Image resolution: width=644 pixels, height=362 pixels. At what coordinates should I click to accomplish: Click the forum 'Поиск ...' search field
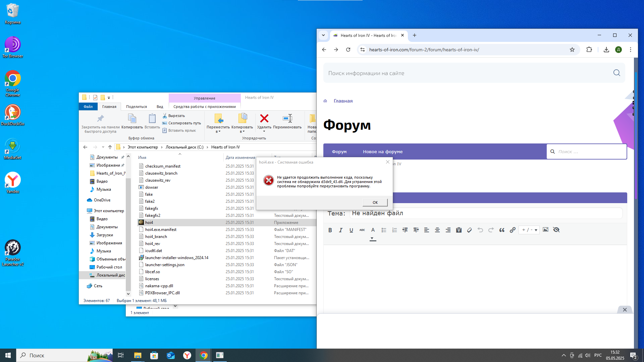(x=587, y=152)
